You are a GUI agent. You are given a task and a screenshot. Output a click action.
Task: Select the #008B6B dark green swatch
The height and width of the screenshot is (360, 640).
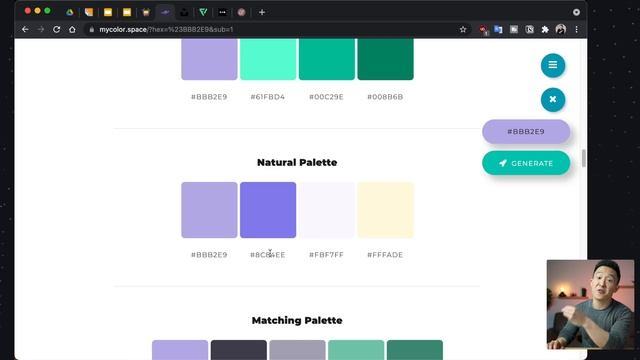385,59
